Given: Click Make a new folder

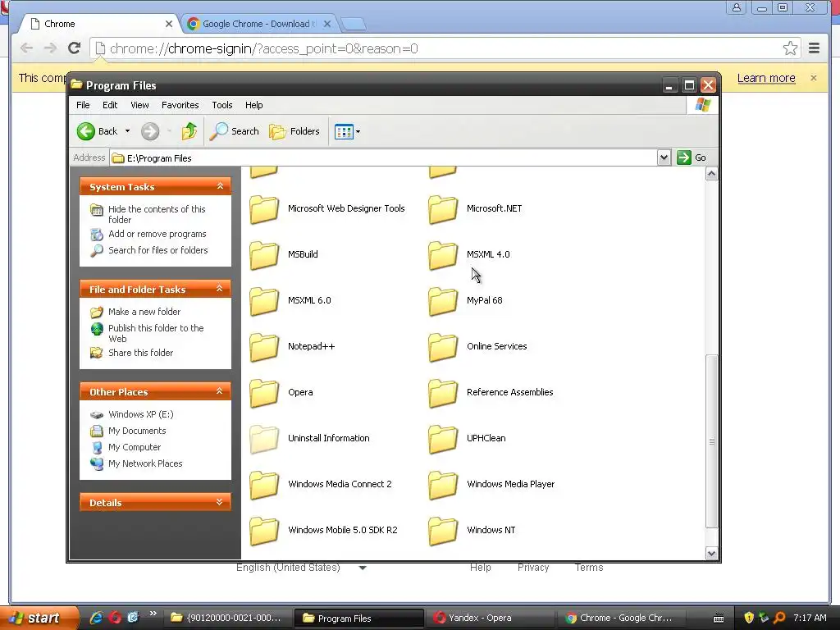Looking at the screenshot, I should (x=144, y=312).
